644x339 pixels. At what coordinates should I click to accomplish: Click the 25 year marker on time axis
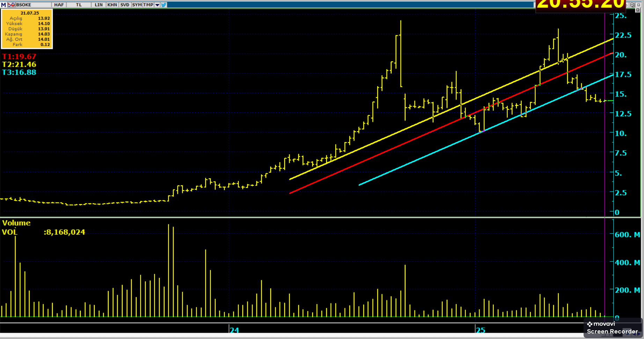(x=481, y=330)
